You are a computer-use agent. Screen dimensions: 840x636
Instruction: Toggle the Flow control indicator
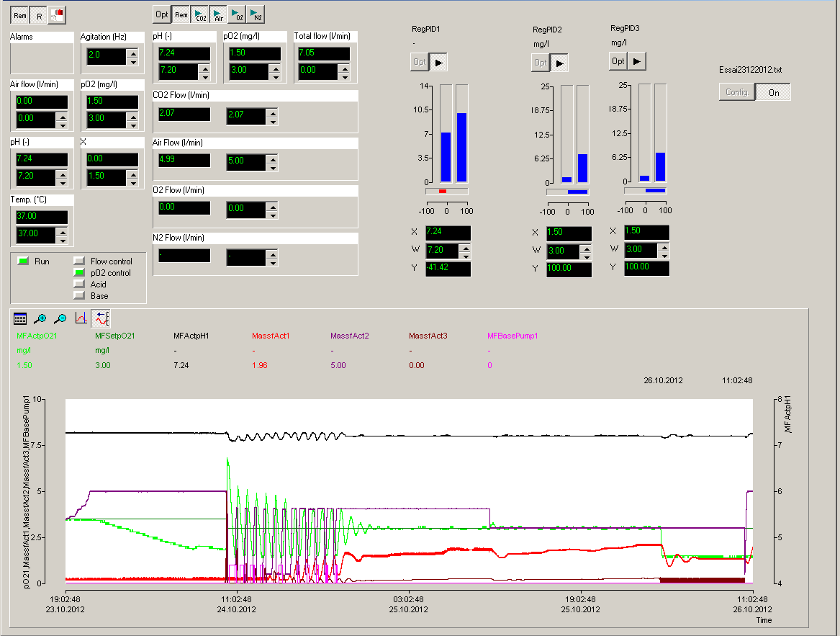pyautogui.click(x=79, y=261)
